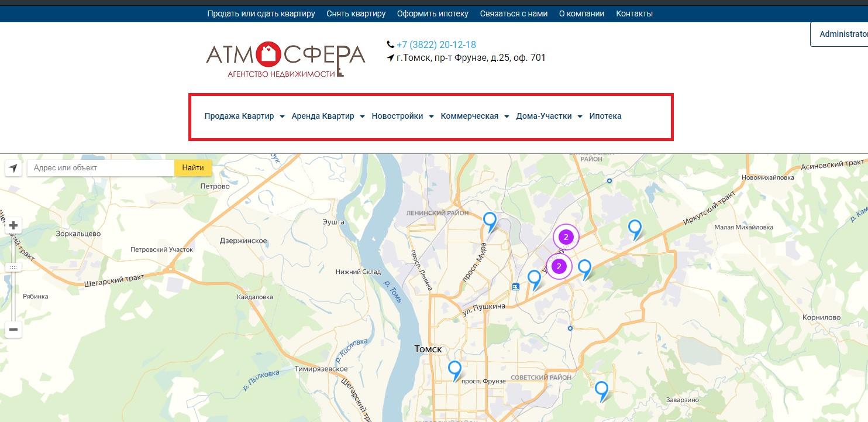Select the blue pin below Иркутский тракт label
The height and width of the screenshot is (422, 868).
tap(635, 229)
